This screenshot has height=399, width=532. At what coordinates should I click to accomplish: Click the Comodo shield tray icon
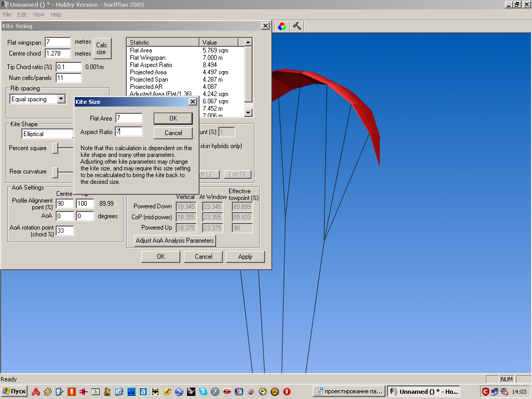(485, 391)
